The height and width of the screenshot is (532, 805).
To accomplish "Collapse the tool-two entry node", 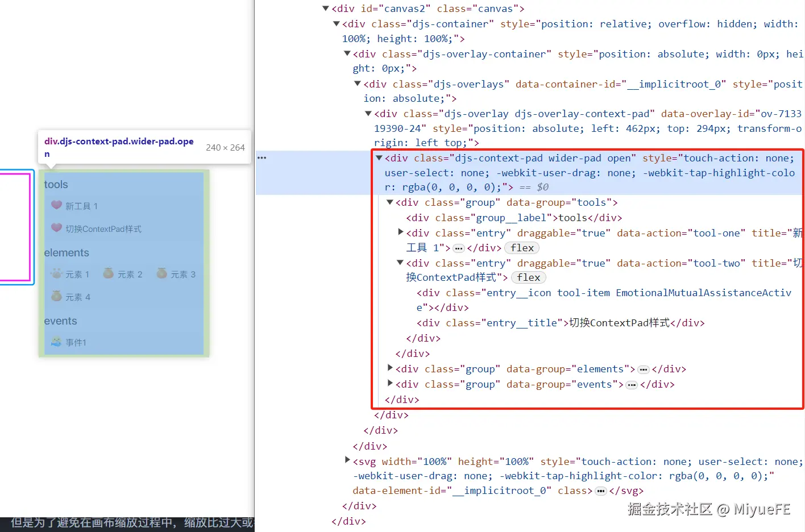I will click(400, 262).
